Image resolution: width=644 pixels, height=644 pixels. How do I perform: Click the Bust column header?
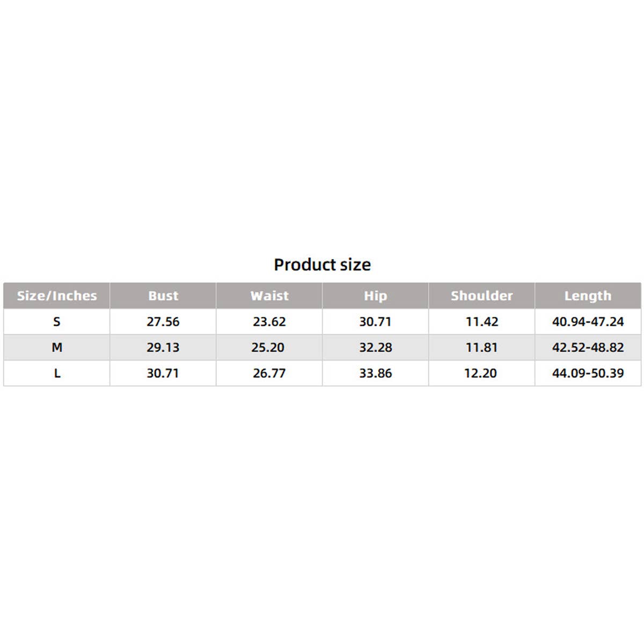(163, 296)
